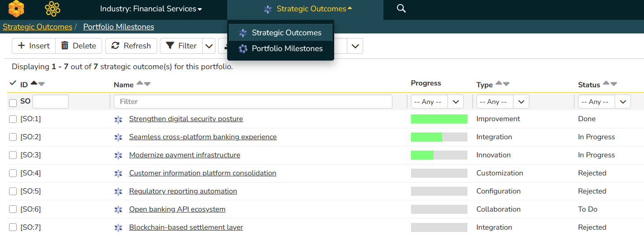644x236 pixels.
Task: Click the search magnifier icon
Action: coord(401,9)
